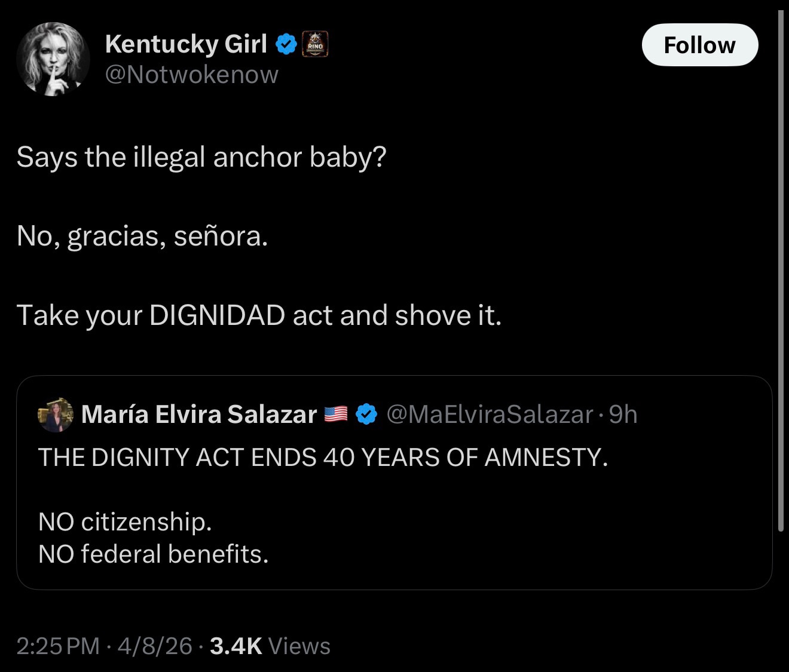The width and height of the screenshot is (789, 672).
Task: Click the 3.4K Views count
Action: tap(268, 646)
